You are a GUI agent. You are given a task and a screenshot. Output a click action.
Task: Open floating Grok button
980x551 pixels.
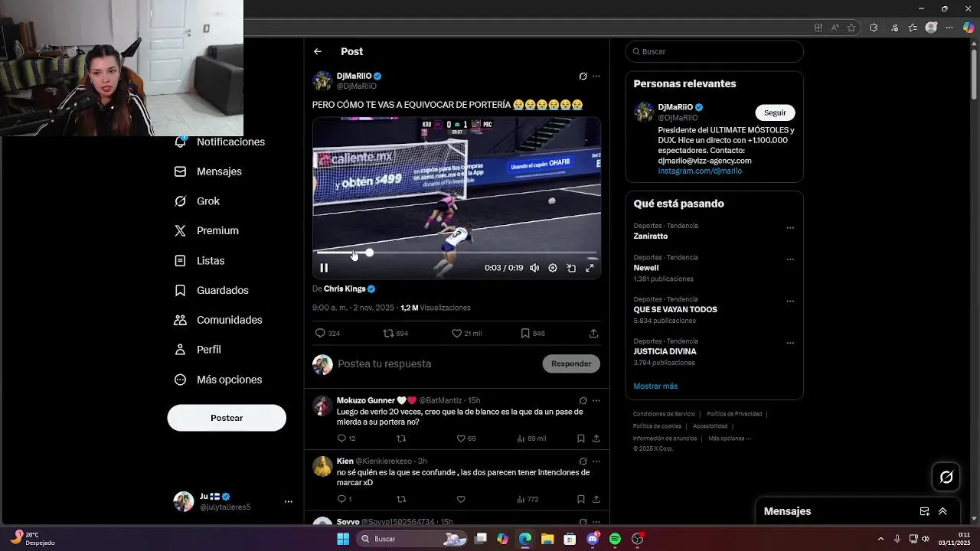(x=946, y=477)
